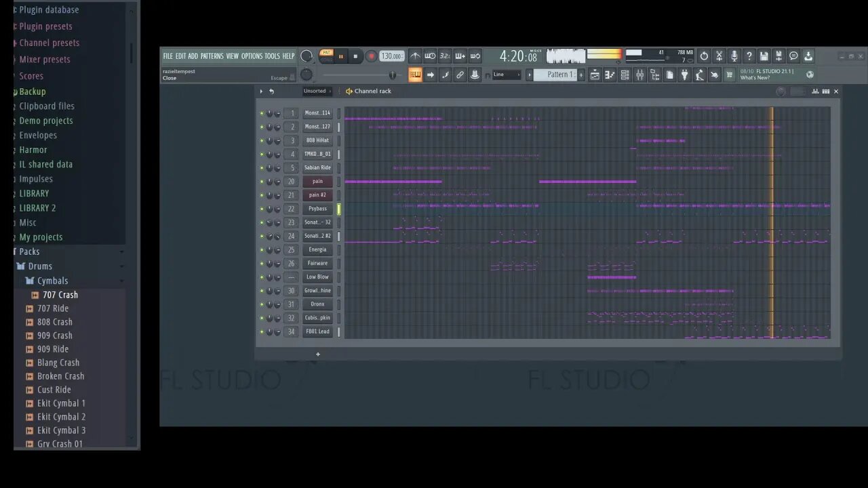Click the render/export download icon
This screenshot has height=488, width=868.
pos(808,56)
